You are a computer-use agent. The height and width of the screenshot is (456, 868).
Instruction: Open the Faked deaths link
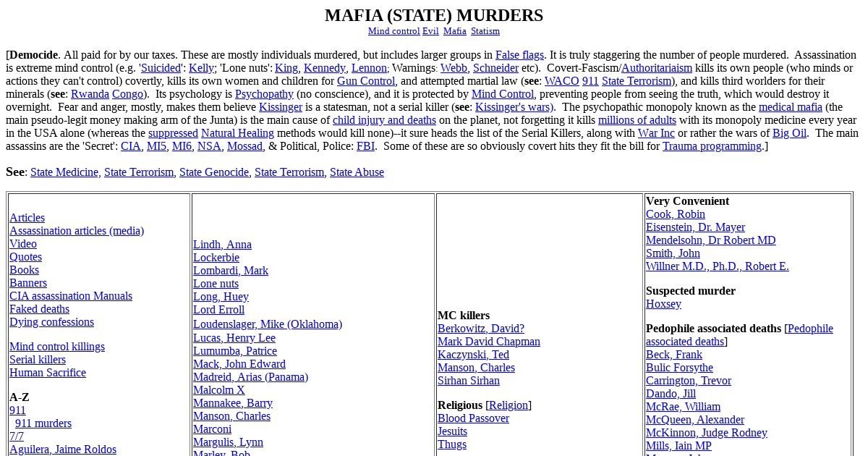pyautogui.click(x=39, y=309)
